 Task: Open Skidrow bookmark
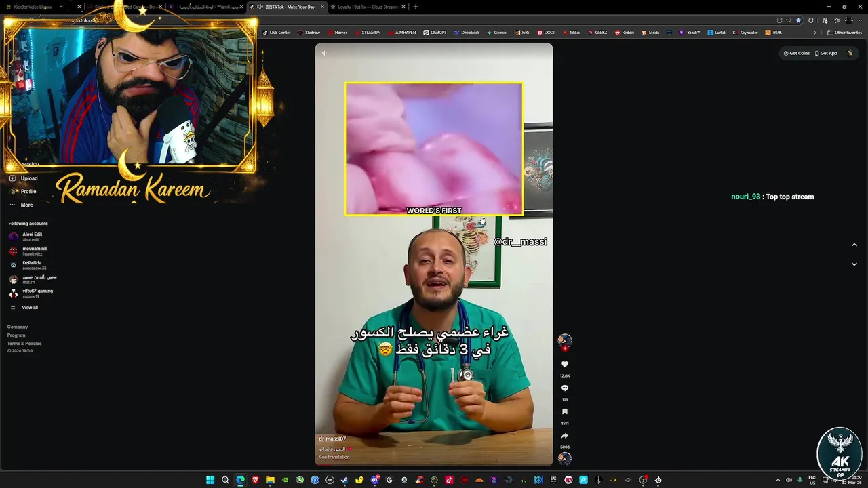click(309, 33)
